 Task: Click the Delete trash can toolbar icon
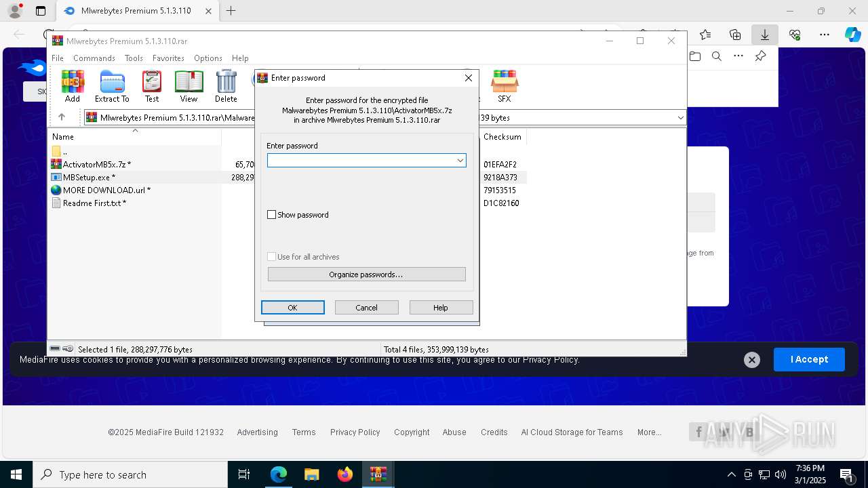tap(226, 86)
